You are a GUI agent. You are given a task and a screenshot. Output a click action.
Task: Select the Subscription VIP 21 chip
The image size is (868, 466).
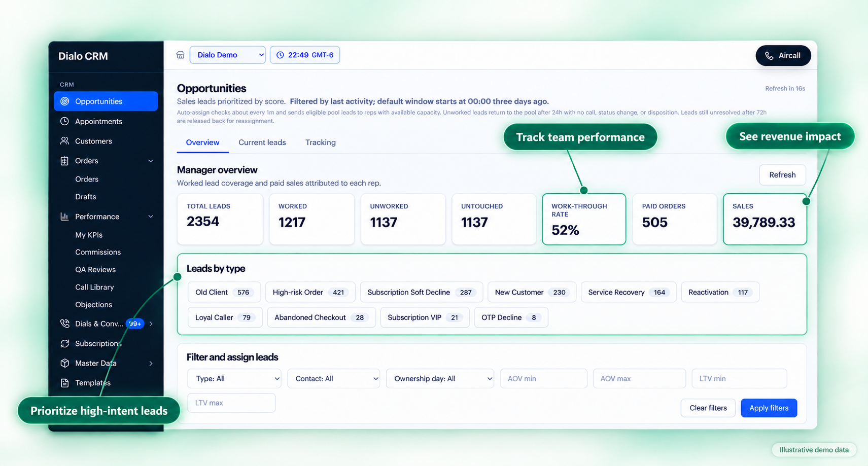pyautogui.click(x=425, y=317)
